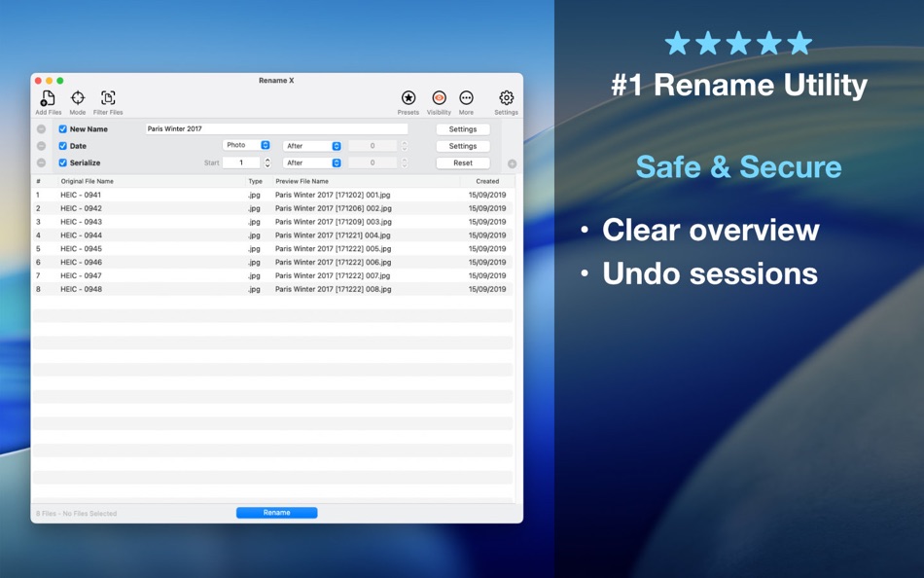
Task: Uncheck the New Name checkbox
Action: point(62,129)
